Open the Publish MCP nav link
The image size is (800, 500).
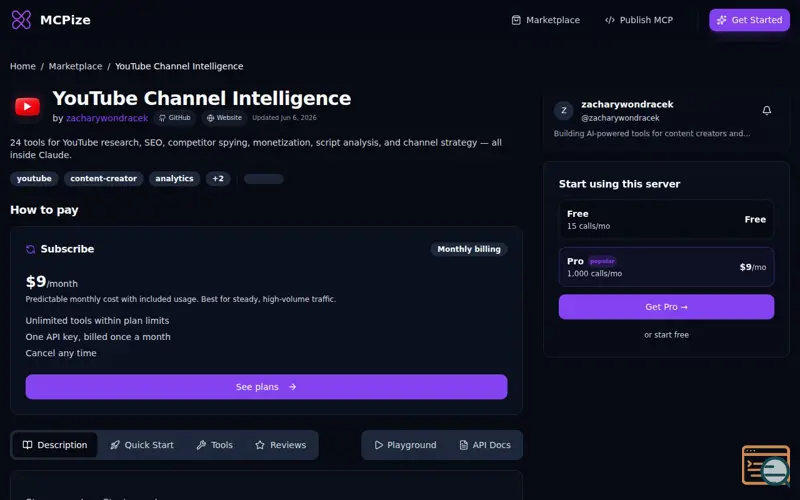click(x=639, y=20)
